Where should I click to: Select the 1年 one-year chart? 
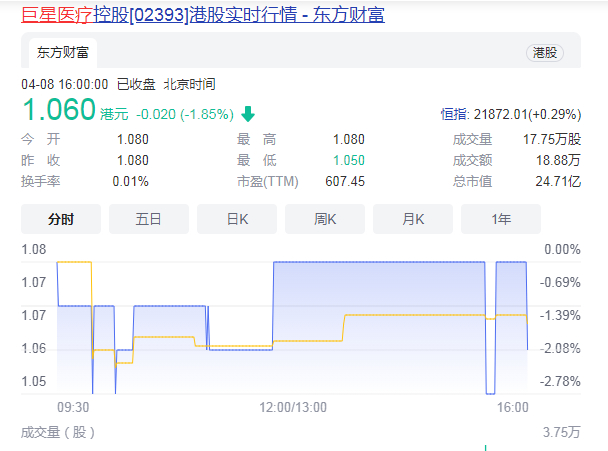(x=501, y=219)
